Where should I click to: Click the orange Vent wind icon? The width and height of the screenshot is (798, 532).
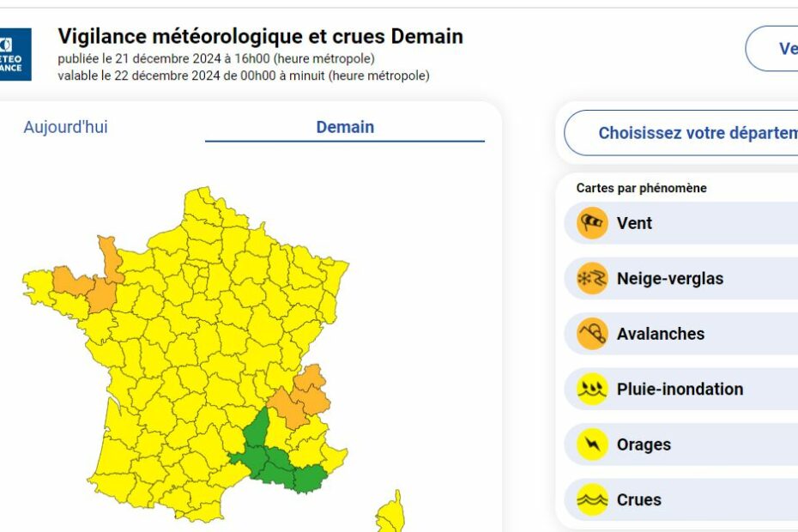pyautogui.click(x=592, y=223)
